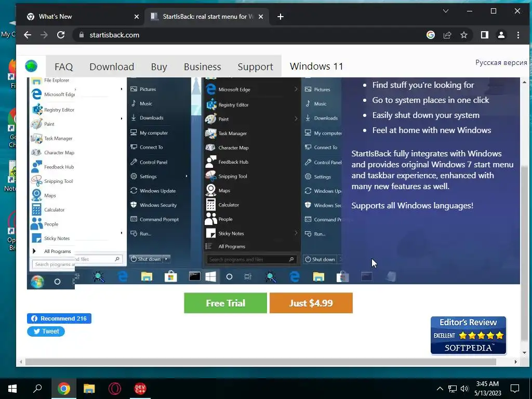This screenshot has height=399, width=532.
Task: Open the Softpedia Editor's Review badge
Action: click(x=468, y=335)
